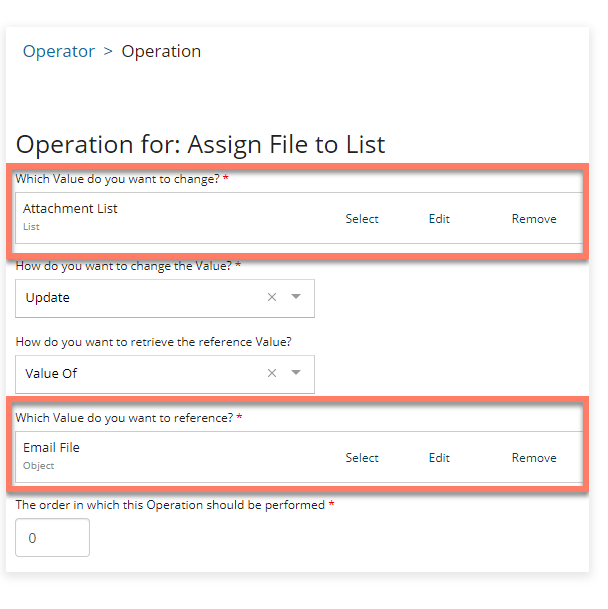
Task: Click the 'Which Value do you want to reference?' label
Action: click(124, 418)
